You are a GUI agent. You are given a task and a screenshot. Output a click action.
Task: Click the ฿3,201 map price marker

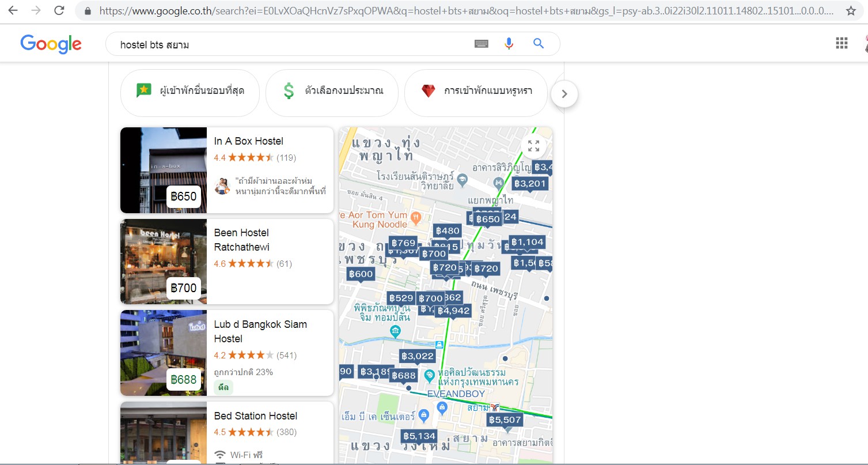click(529, 184)
